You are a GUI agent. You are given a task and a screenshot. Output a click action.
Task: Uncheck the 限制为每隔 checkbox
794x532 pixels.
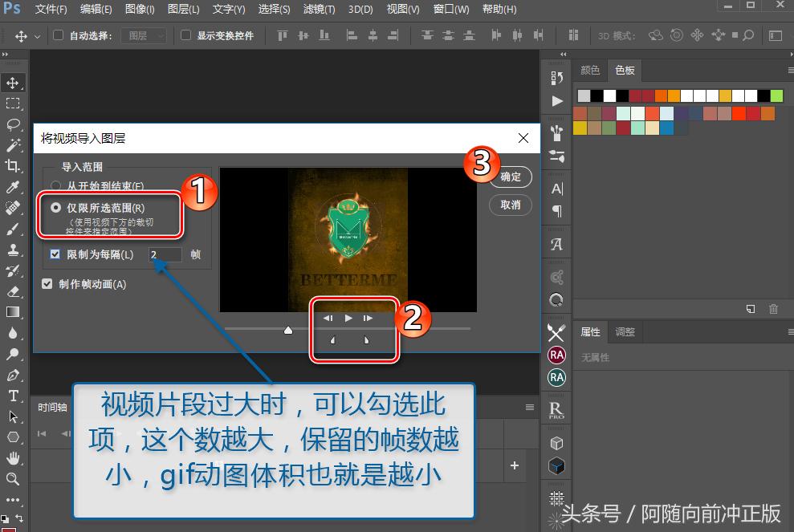click(54, 254)
